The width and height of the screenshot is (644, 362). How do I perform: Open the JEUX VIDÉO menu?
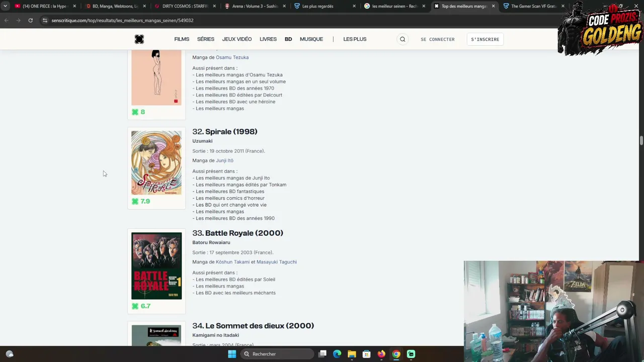coord(237,39)
